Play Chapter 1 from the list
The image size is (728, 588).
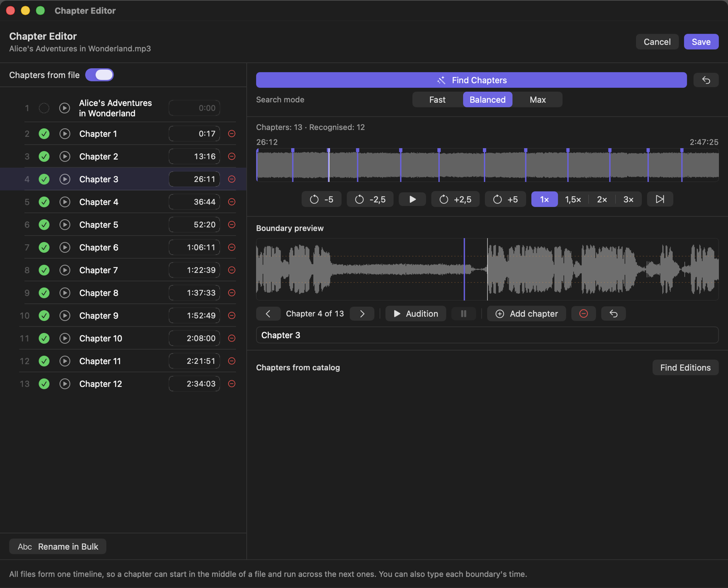(x=65, y=134)
